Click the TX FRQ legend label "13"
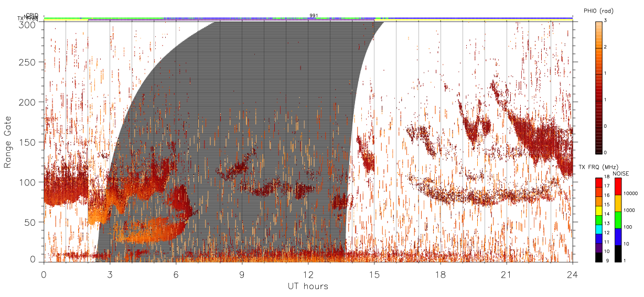644x297 pixels. [607, 223]
